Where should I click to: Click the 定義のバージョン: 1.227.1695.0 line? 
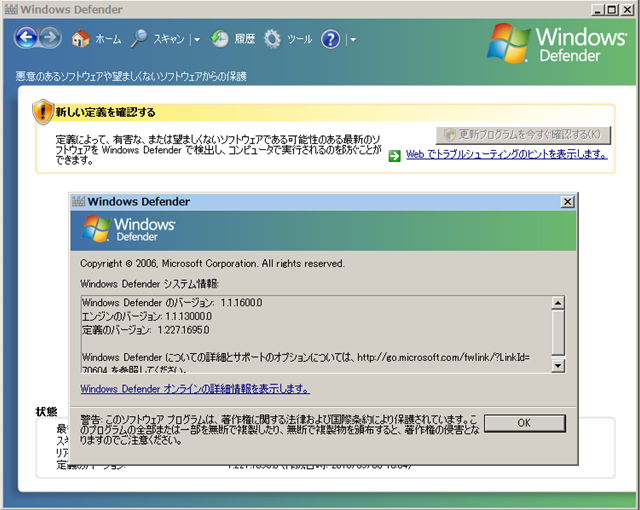[x=146, y=330]
